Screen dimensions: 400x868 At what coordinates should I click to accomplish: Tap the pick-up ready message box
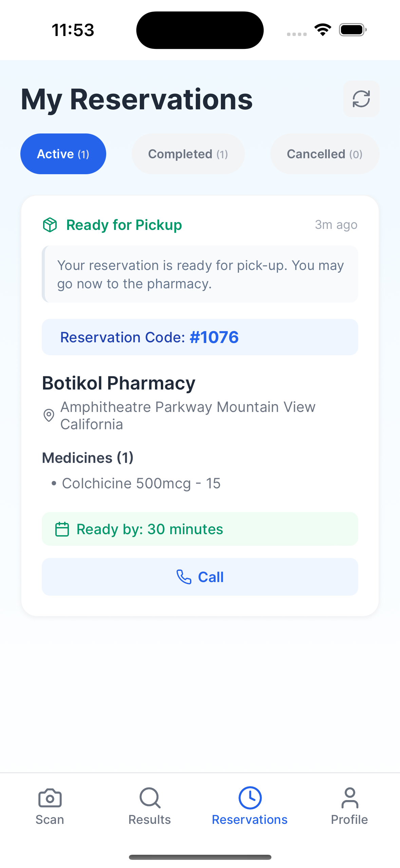tap(200, 274)
